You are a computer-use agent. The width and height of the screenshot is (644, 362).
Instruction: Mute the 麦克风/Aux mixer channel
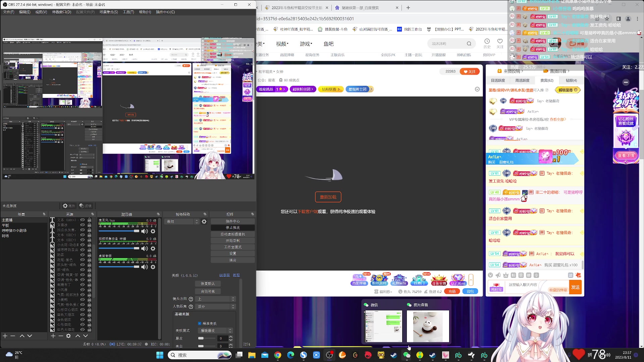[x=145, y=231]
